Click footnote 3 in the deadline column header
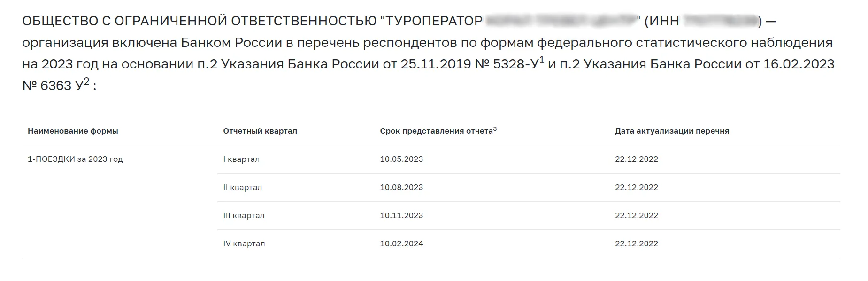The width and height of the screenshot is (868, 281). pos(495,129)
